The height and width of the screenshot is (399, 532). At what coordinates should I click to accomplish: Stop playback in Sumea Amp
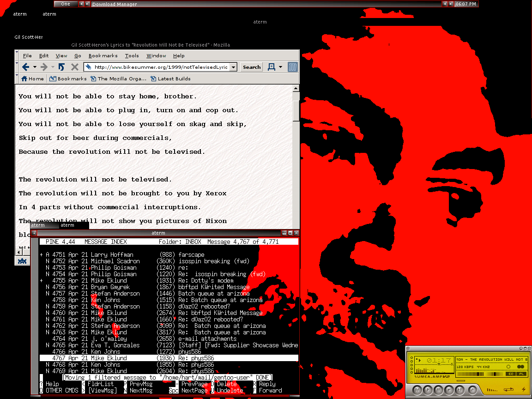click(449, 390)
